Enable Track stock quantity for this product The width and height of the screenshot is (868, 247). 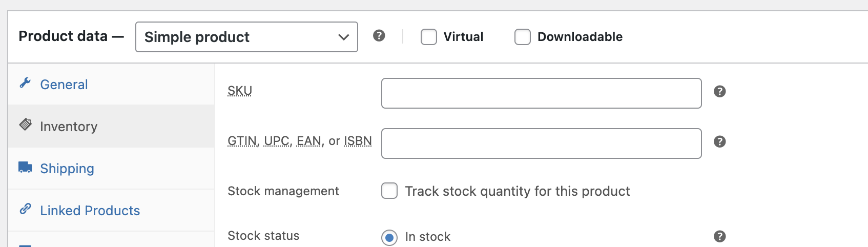tap(389, 191)
